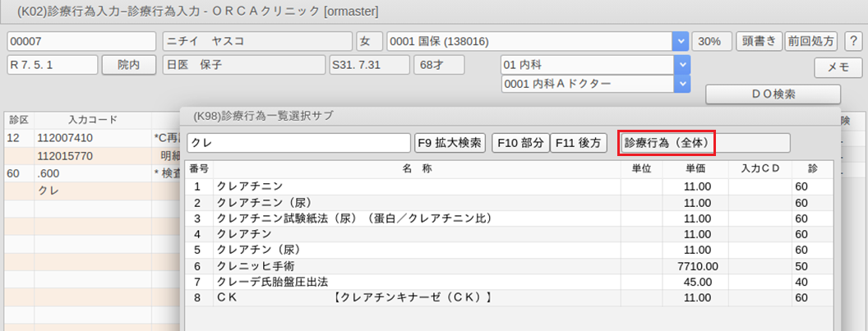Click F10 部分 search button
Screen dimensions: 868x331
[x=519, y=143]
